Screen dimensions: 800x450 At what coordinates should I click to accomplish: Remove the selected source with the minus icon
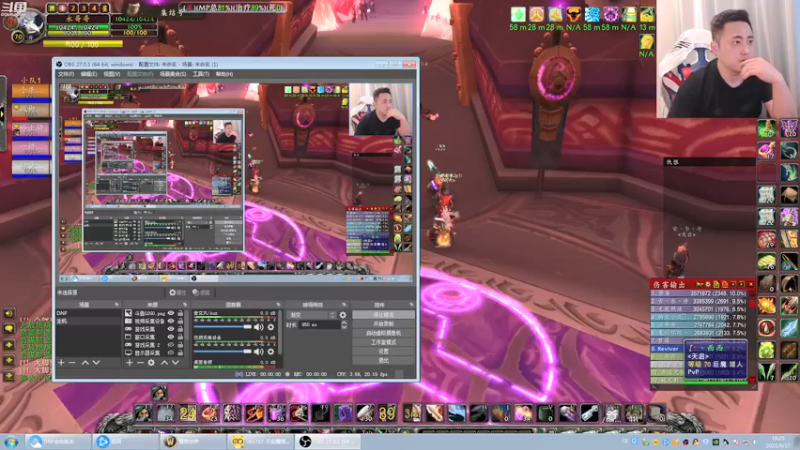coord(140,362)
